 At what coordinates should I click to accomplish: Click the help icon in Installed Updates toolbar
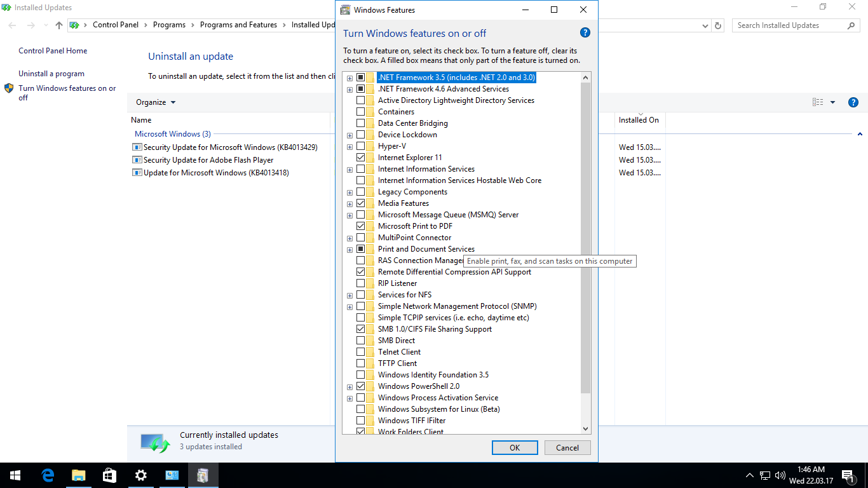tap(853, 102)
